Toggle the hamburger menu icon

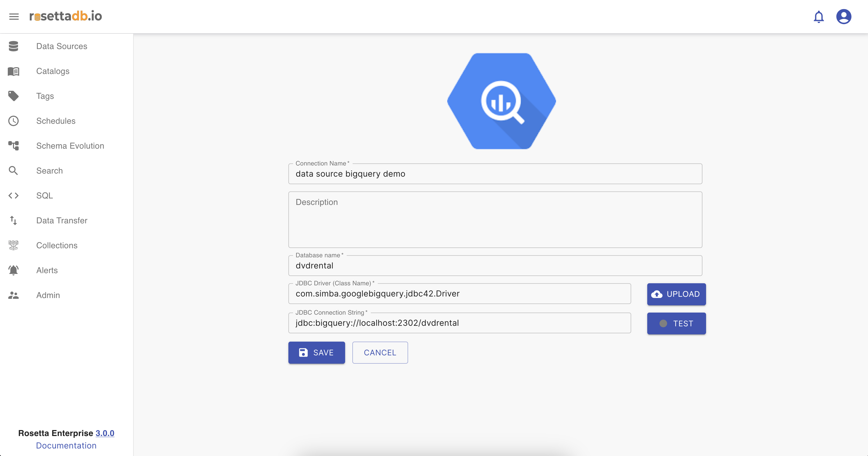click(14, 17)
